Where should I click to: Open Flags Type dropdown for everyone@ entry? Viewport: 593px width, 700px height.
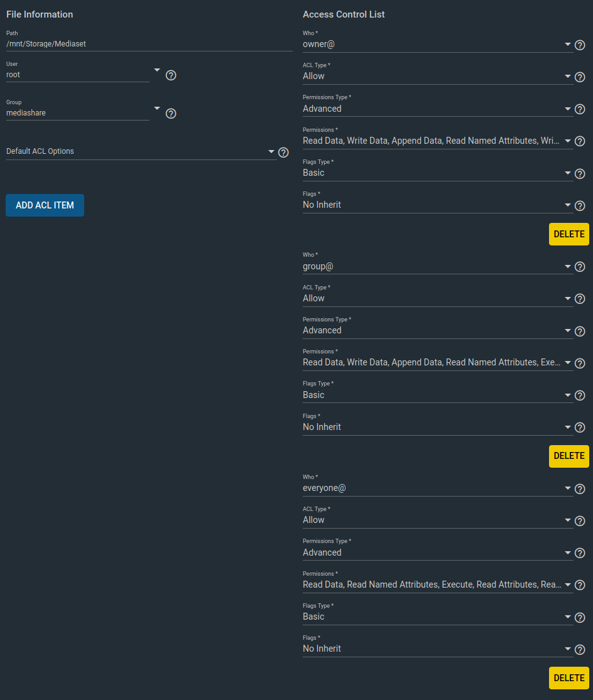(438, 614)
